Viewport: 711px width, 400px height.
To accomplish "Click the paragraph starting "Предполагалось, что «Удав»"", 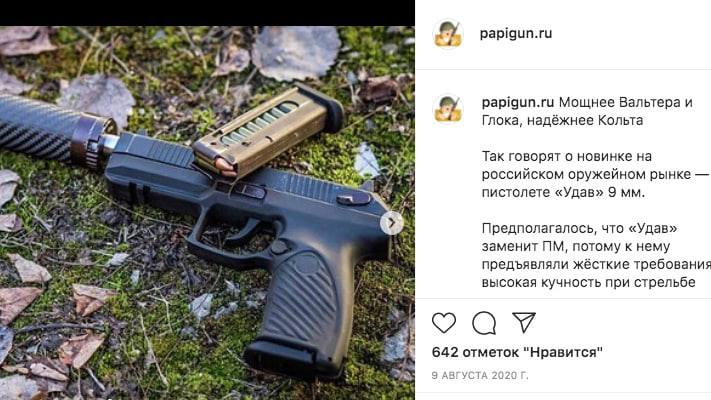I will point(596,255).
